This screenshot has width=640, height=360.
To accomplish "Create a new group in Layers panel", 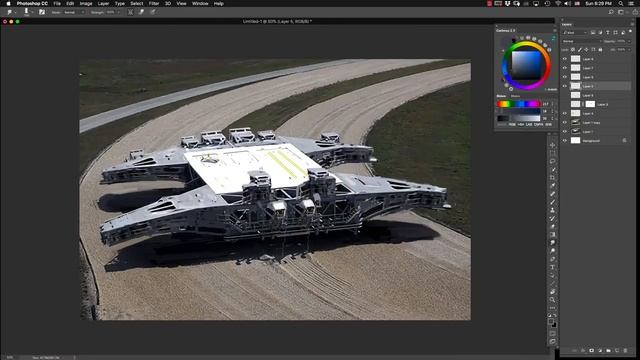I will [x=609, y=351].
